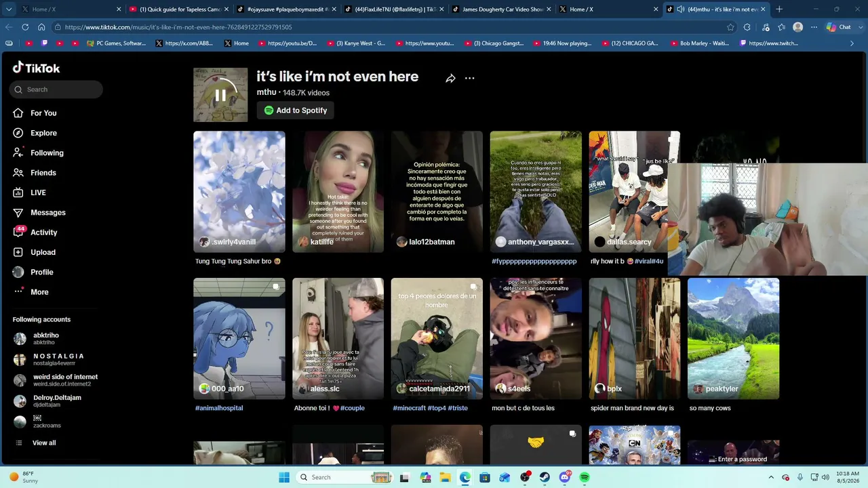The height and width of the screenshot is (488, 868).
Task: Open Discord from the taskbar
Action: click(x=565, y=477)
